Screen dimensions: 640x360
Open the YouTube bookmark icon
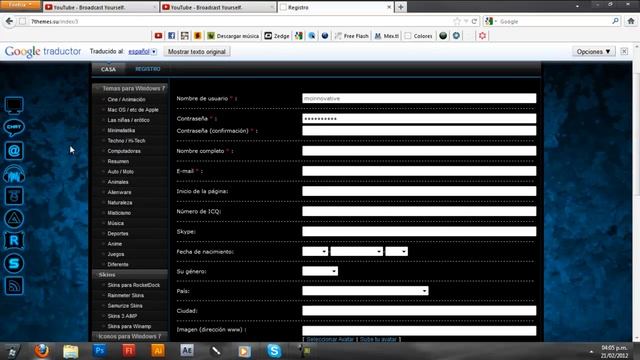pyautogui.click(x=158, y=36)
